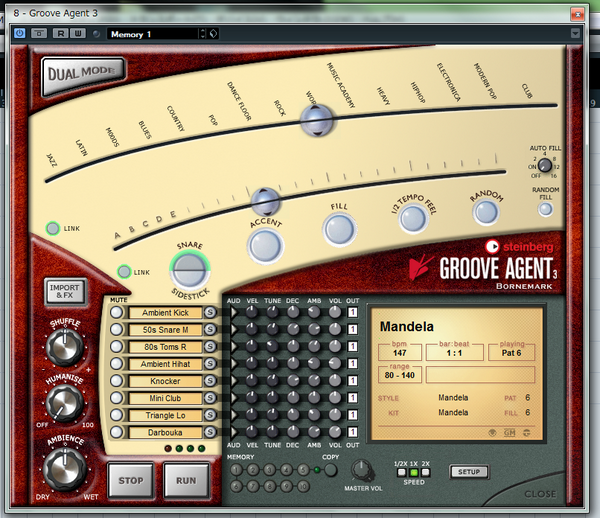Audition the Darbouka sound
The height and width of the screenshot is (518, 600).
233,432
